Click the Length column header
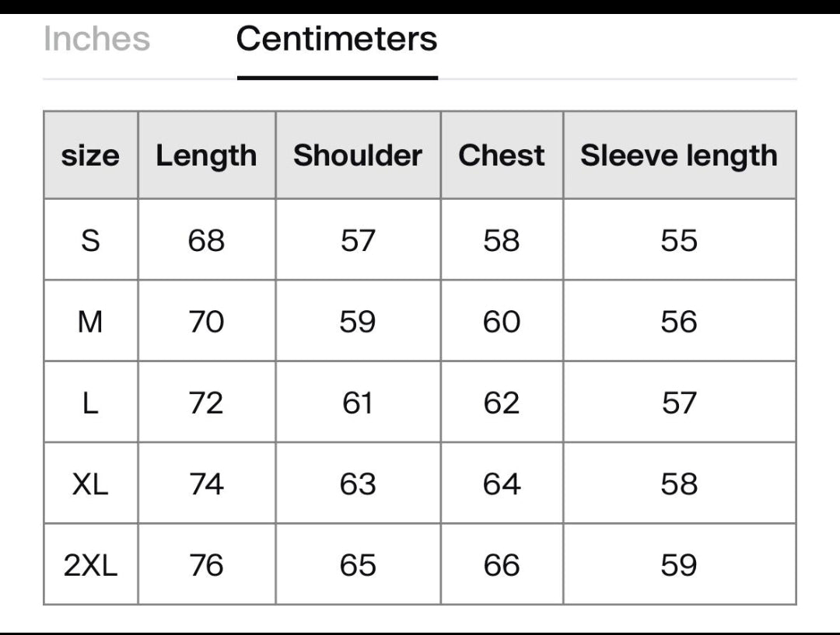The width and height of the screenshot is (840, 635). point(206,155)
